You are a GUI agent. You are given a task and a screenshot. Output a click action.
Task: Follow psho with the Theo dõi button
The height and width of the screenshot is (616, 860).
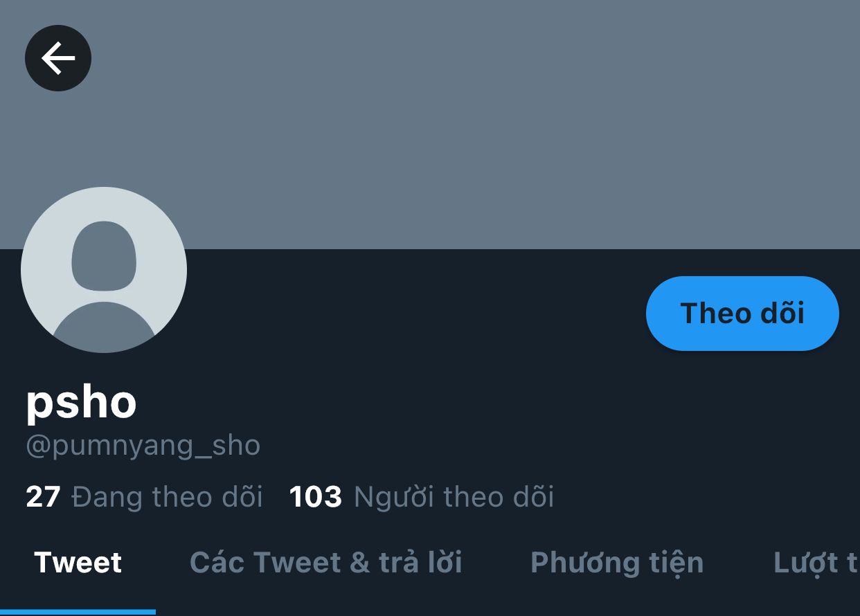(x=742, y=314)
